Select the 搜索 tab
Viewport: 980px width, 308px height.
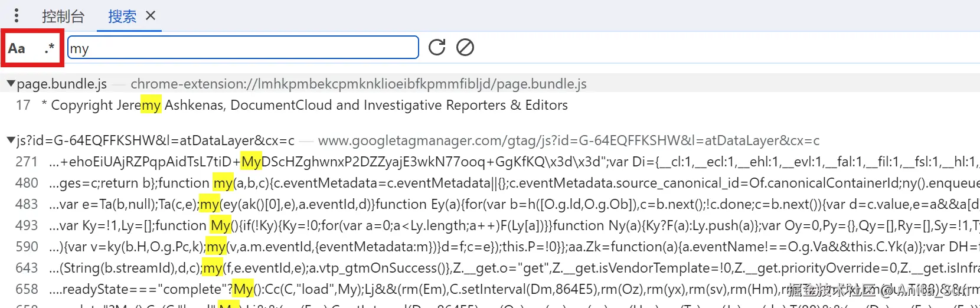[122, 16]
